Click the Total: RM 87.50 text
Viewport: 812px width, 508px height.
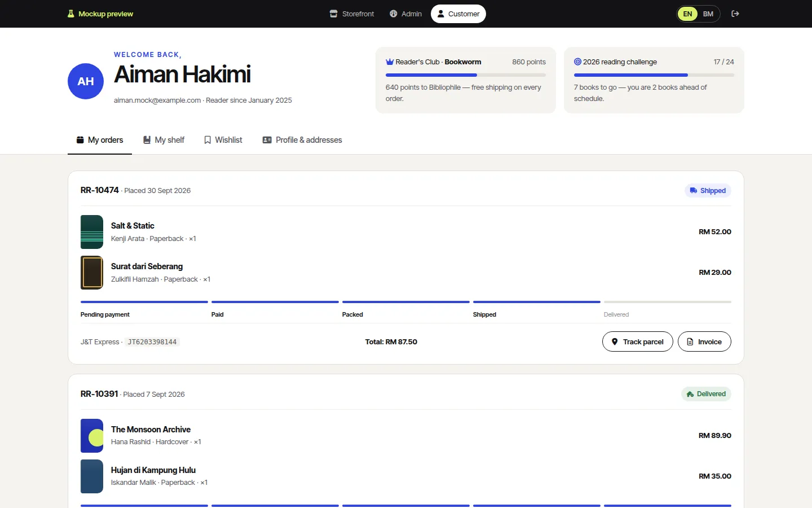[391, 341]
